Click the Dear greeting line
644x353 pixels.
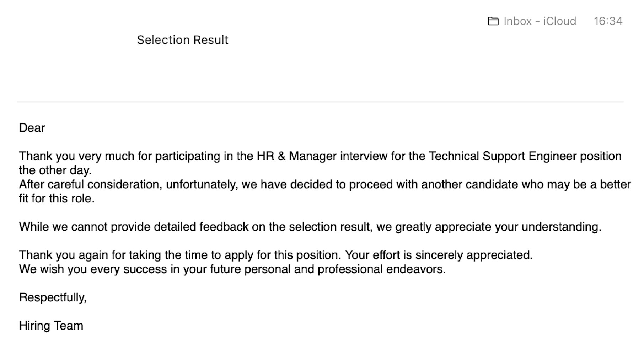32,128
